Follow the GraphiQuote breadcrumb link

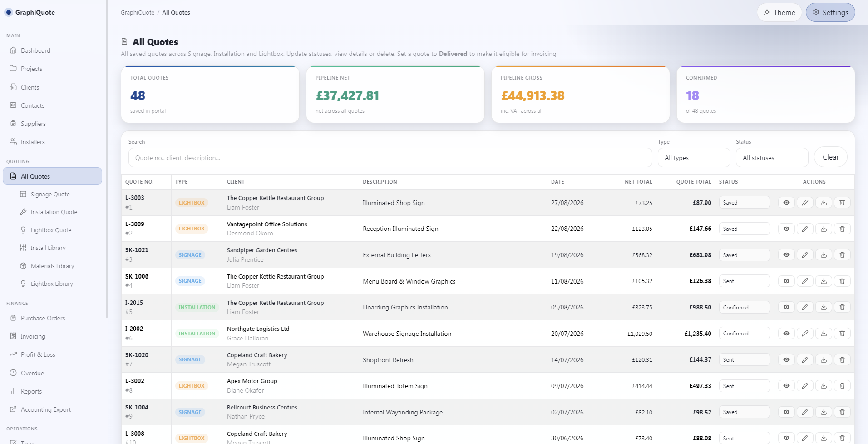coord(138,13)
